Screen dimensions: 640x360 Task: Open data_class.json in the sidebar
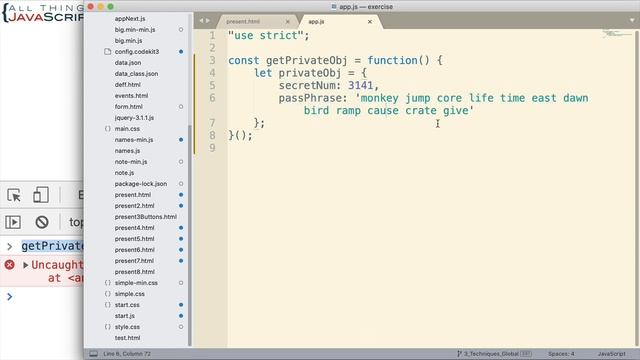[x=136, y=74]
